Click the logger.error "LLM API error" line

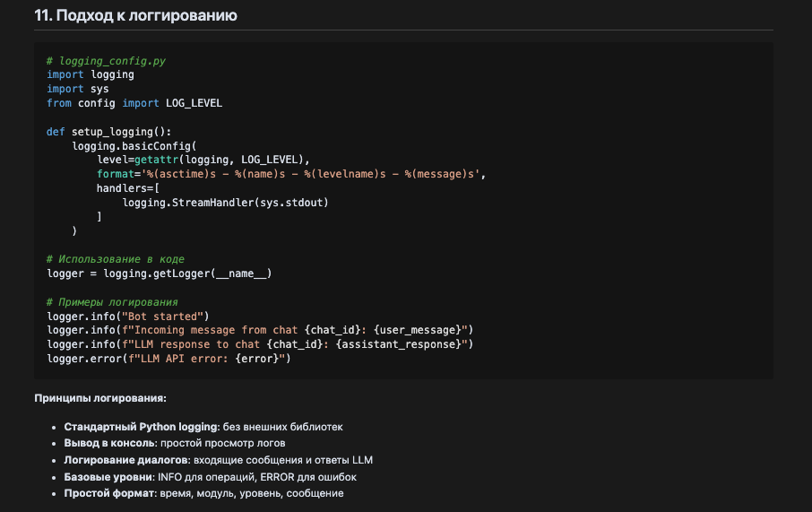tap(169, 359)
